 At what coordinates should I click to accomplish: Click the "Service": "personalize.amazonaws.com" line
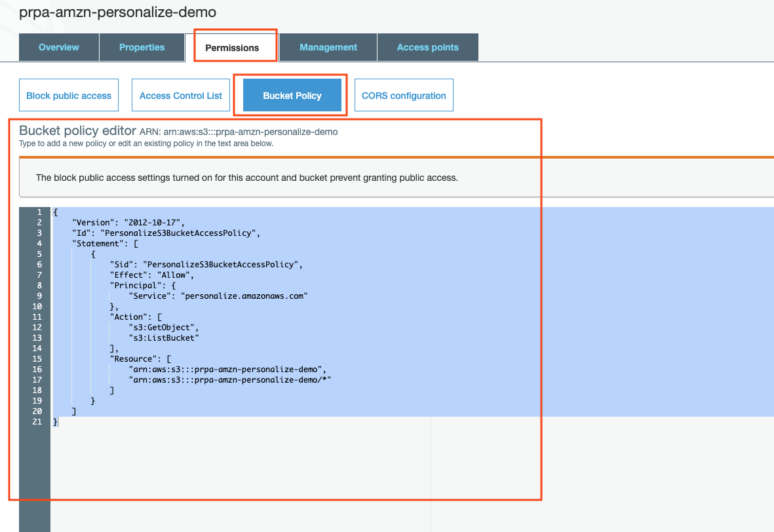click(x=218, y=295)
